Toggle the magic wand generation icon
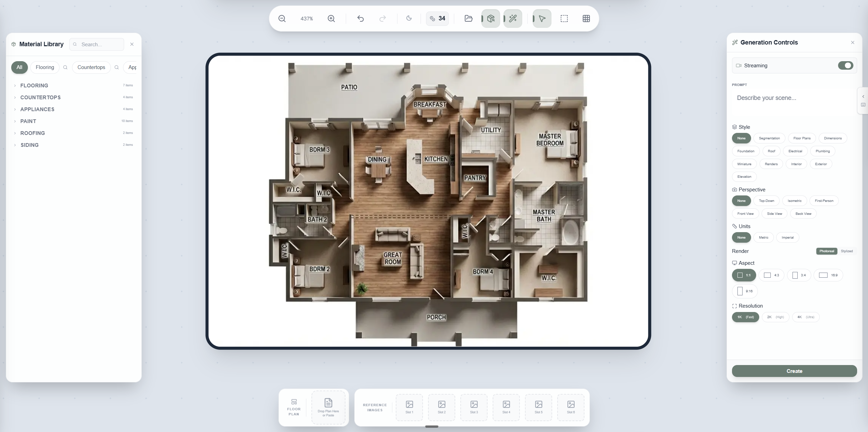 (513, 19)
